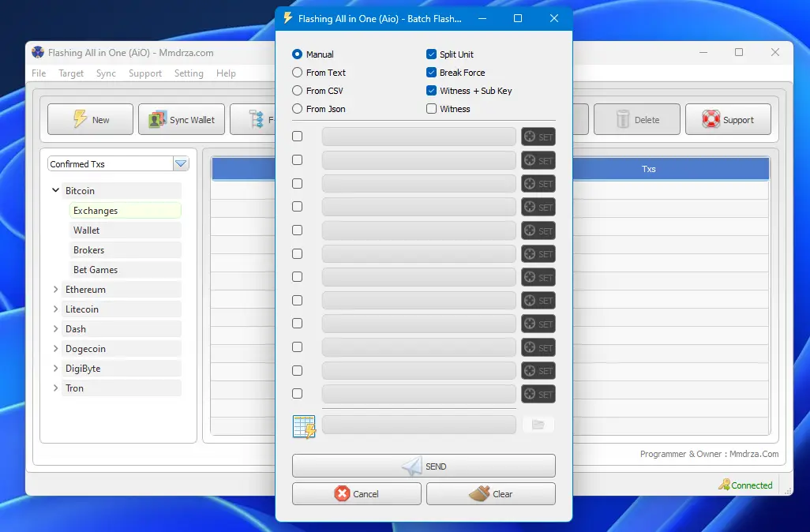The height and width of the screenshot is (532, 810).
Task: Click the SET button for the first row
Action: click(x=538, y=137)
